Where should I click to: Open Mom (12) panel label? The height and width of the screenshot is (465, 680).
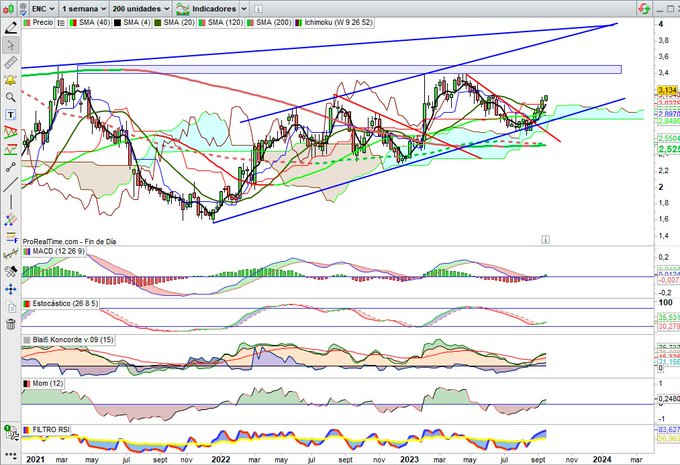[43, 384]
